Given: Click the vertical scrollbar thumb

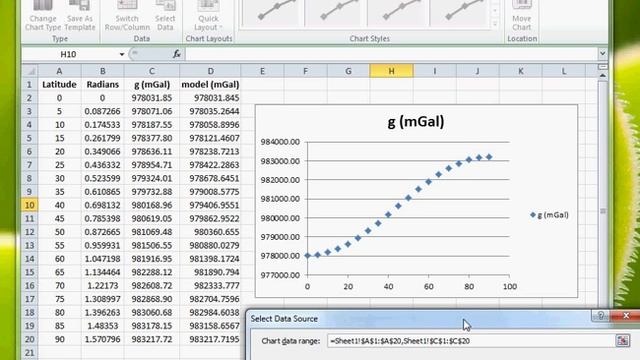Looking at the screenshot, I should pyautogui.click(x=602, y=211).
